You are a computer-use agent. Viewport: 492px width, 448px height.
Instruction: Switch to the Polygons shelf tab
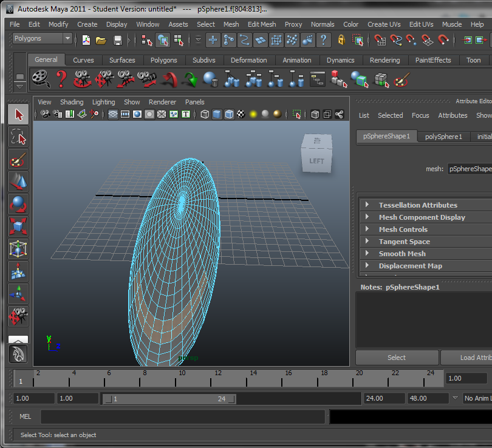163,60
